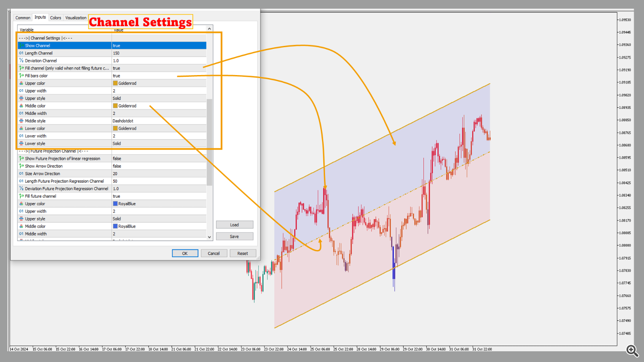Click the 1.08000 price on the chart scale

625,245
